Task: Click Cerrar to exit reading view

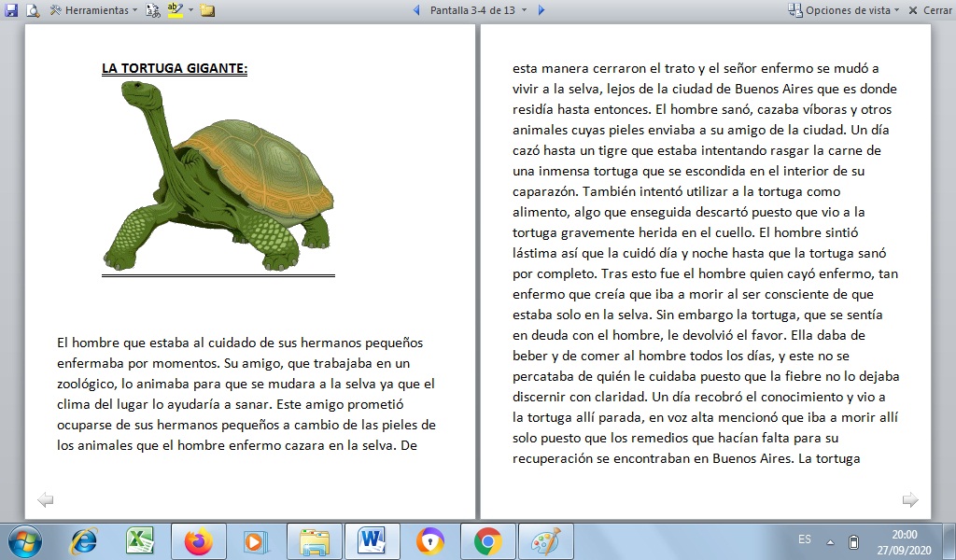Action: 930,9
